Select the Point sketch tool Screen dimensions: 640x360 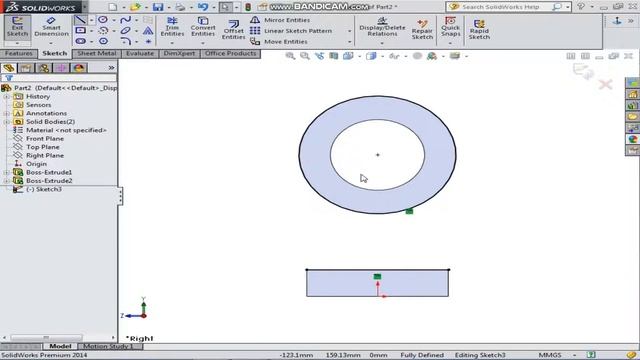click(148, 41)
